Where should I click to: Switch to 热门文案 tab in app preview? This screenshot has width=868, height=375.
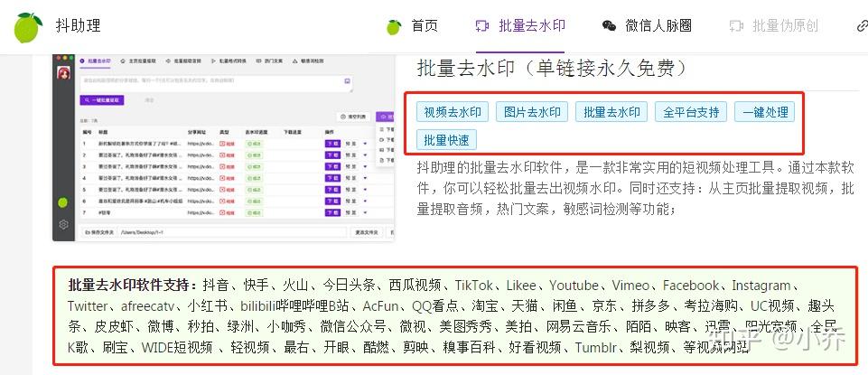pyautogui.click(x=269, y=61)
